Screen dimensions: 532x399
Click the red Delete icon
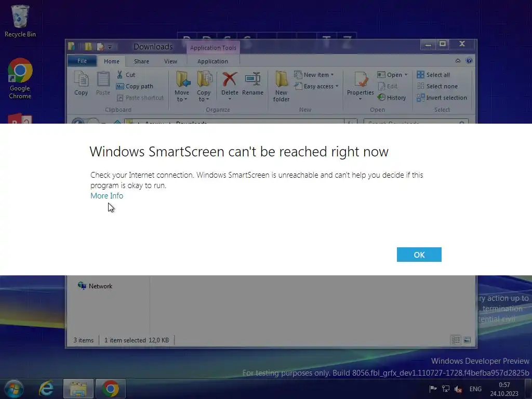pyautogui.click(x=230, y=79)
